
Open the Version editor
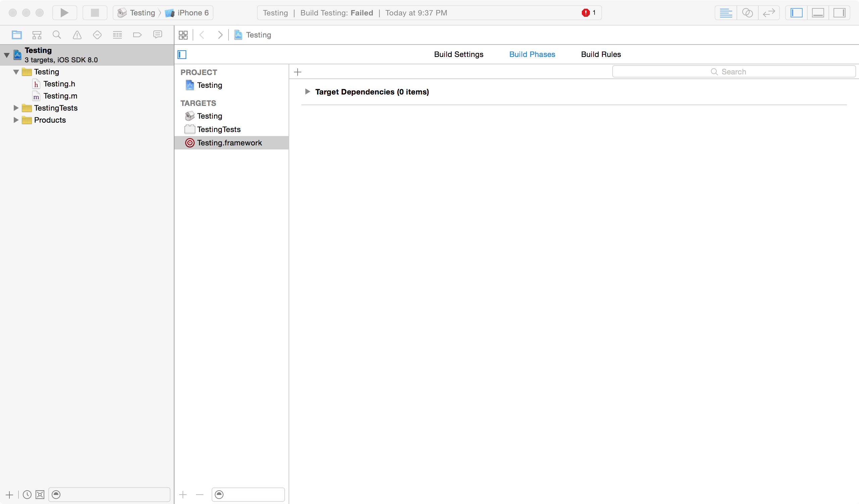pyautogui.click(x=769, y=13)
